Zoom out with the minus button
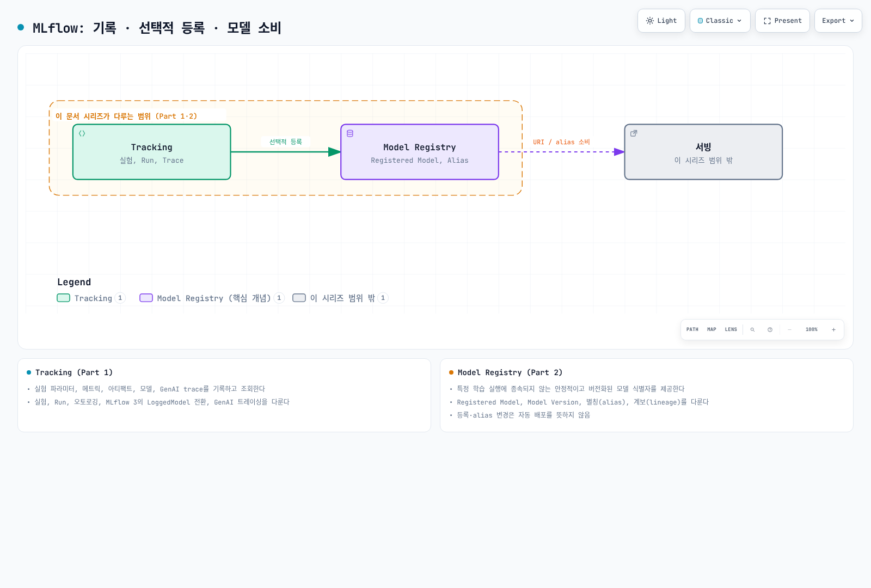871x588 pixels. (789, 329)
